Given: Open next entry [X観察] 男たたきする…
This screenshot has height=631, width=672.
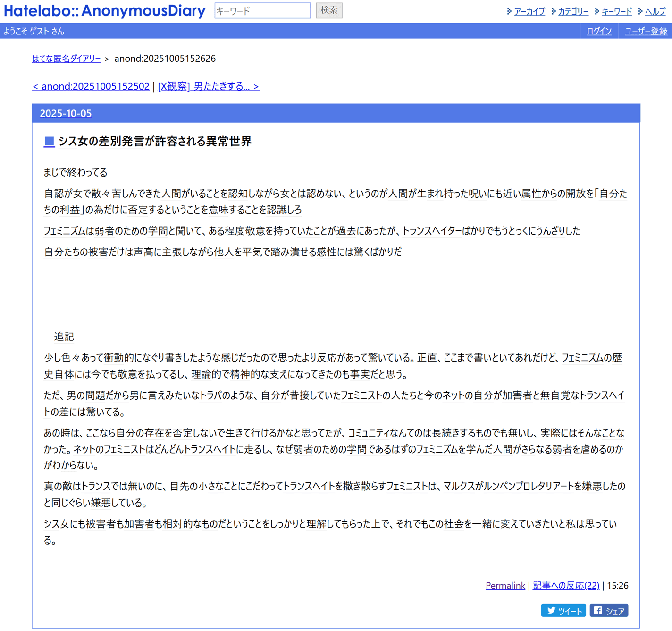Looking at the screenshot, I should [209, 86].
